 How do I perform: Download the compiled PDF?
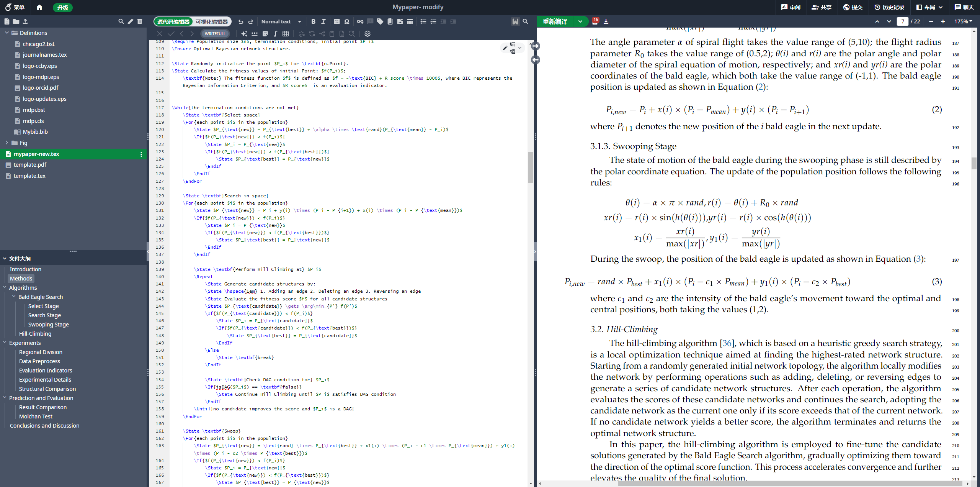pos(606,21)
